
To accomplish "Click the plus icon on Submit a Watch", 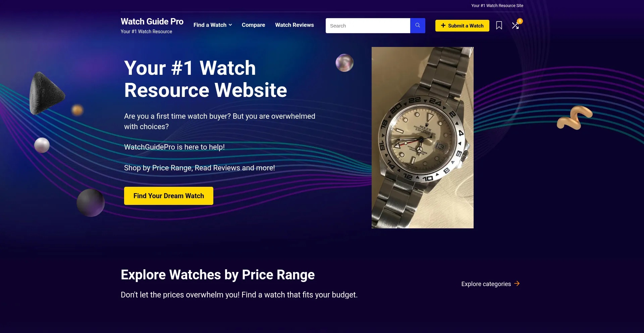I will [443, 25].
